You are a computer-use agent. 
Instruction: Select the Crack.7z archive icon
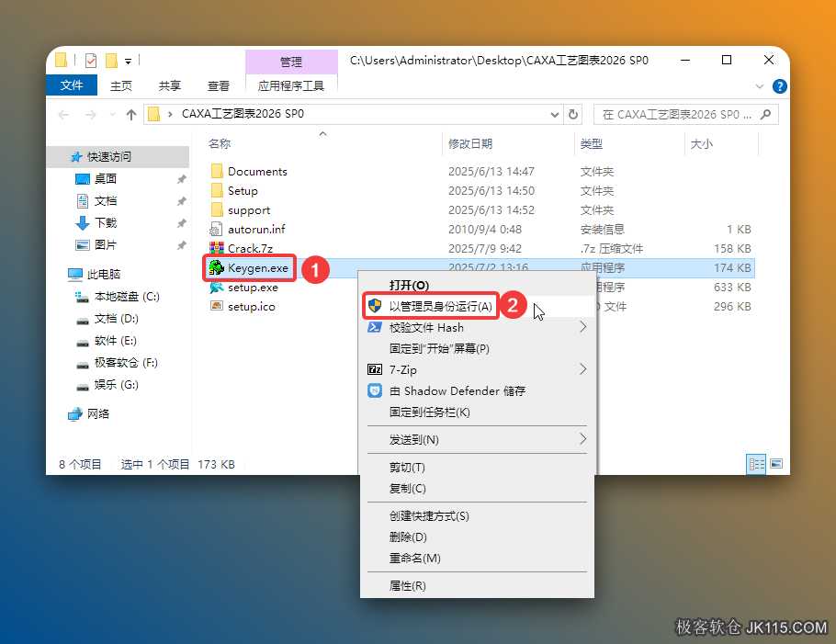217,248
